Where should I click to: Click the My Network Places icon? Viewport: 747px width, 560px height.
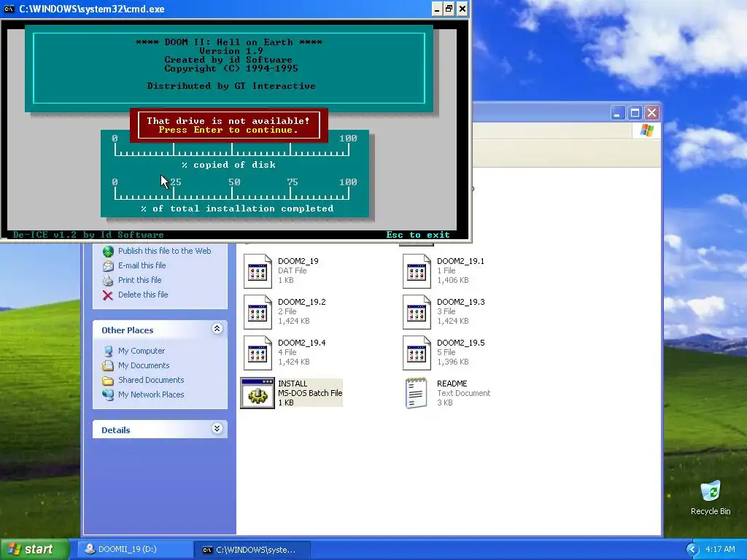coord(108,394)
